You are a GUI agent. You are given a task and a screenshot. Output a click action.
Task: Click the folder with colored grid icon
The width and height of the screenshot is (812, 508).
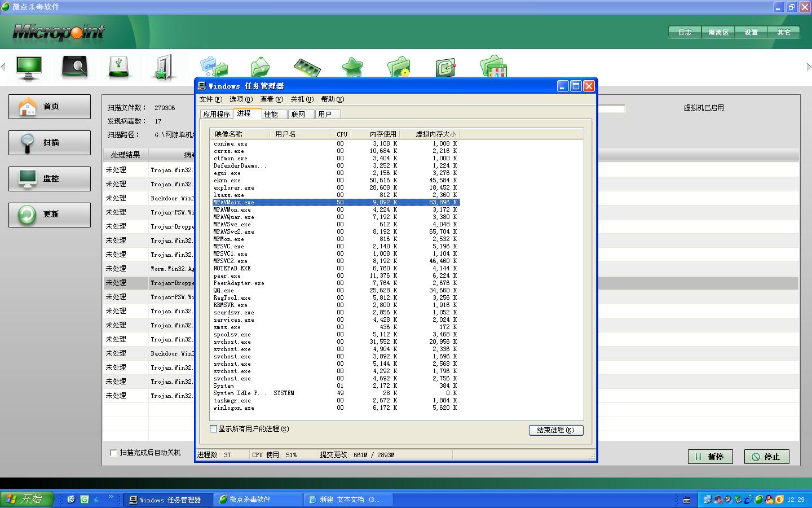(x=493, y=66)
